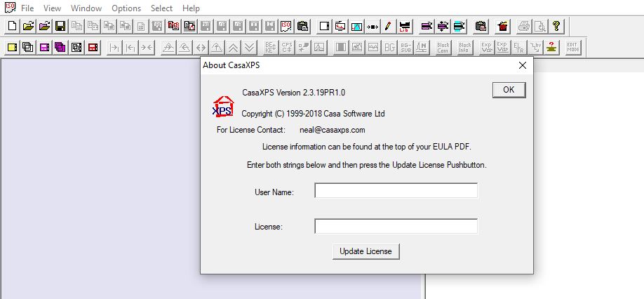644x299 pixels.
Task: Click into the User Name field
Action: click(396, 191)
